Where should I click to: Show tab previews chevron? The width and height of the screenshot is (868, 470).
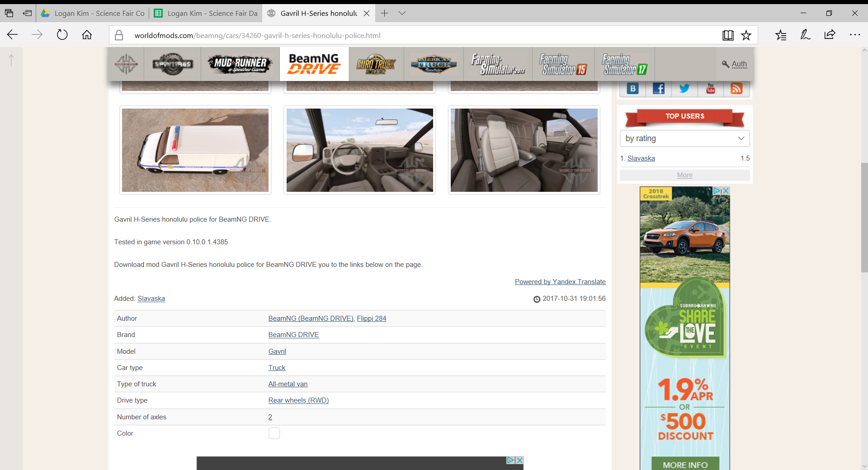click(402, 13)
